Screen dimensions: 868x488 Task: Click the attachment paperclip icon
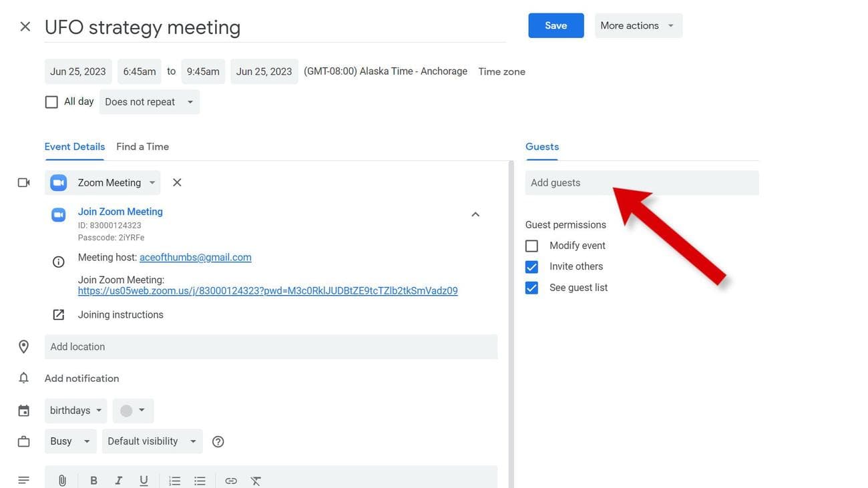[62, 481]
